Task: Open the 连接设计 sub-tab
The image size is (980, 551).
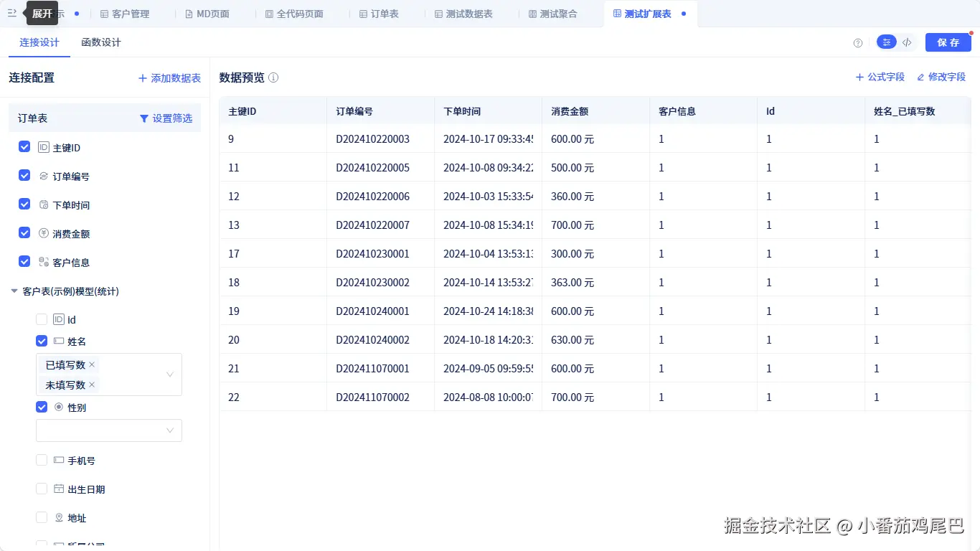Action: 39,42
